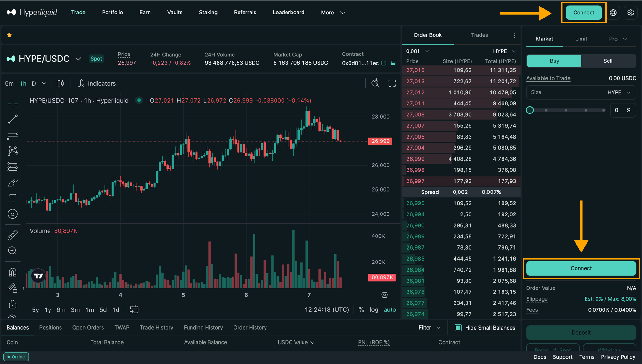Click the chart alert clock icon

tap(376, 83)
